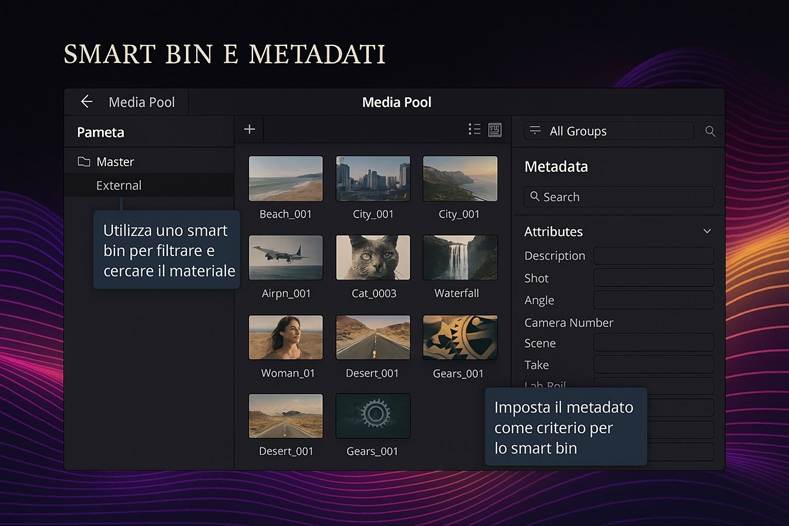Click the plus icon to add a bin

[x=250, y=129]
